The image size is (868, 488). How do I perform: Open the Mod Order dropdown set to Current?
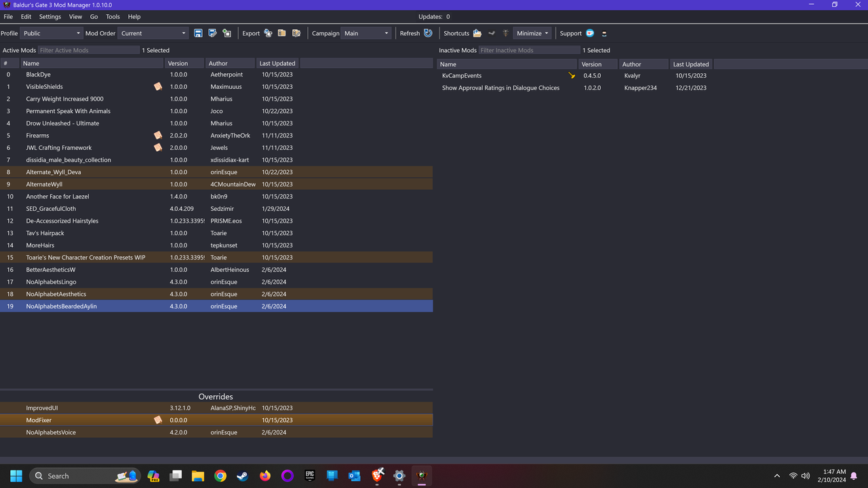pyautogui.click(x=153, y=33)
